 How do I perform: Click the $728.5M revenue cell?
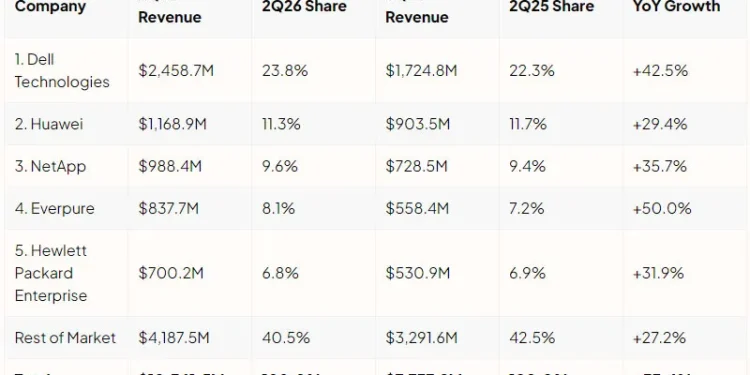416,166
